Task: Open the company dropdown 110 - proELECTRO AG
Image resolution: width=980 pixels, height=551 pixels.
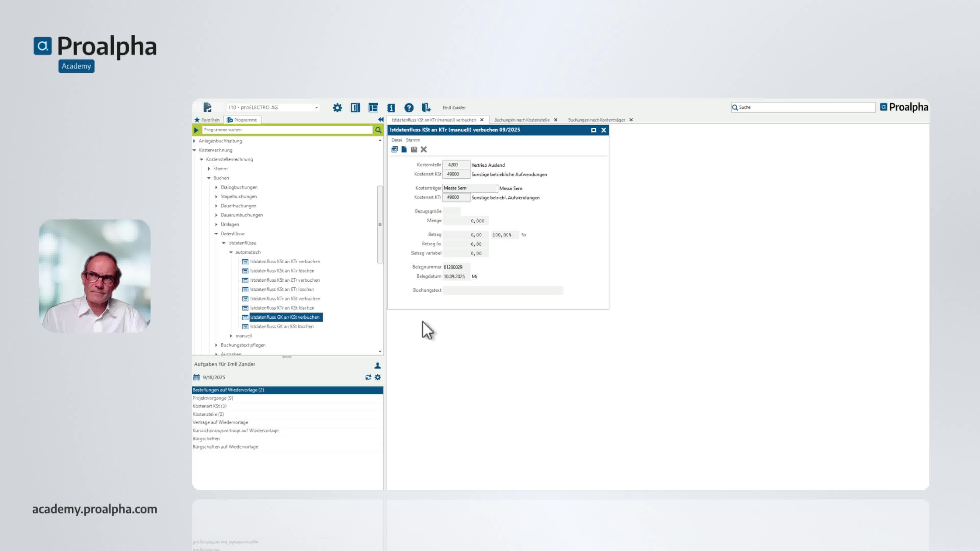Action: click(x=316, y=108)
